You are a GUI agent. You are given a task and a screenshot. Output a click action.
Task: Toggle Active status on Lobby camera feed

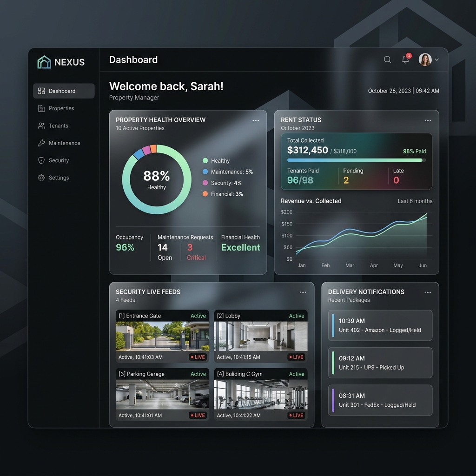coord(297,316)
